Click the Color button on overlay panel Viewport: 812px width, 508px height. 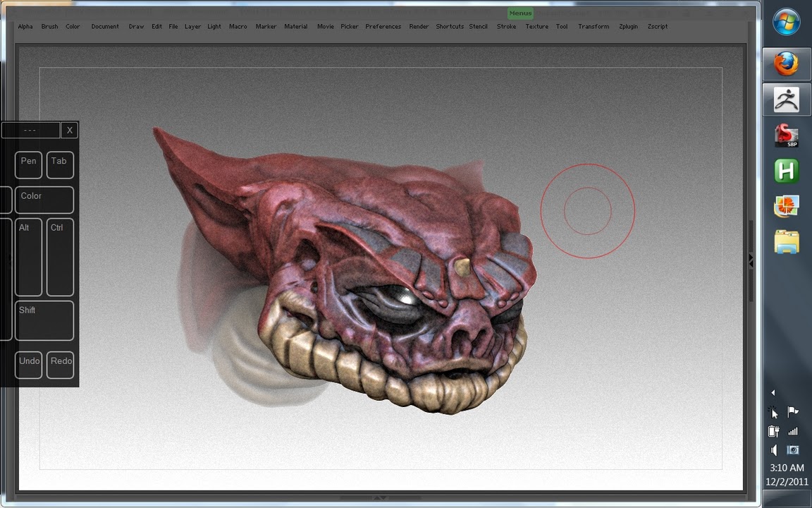coord(44,200)
